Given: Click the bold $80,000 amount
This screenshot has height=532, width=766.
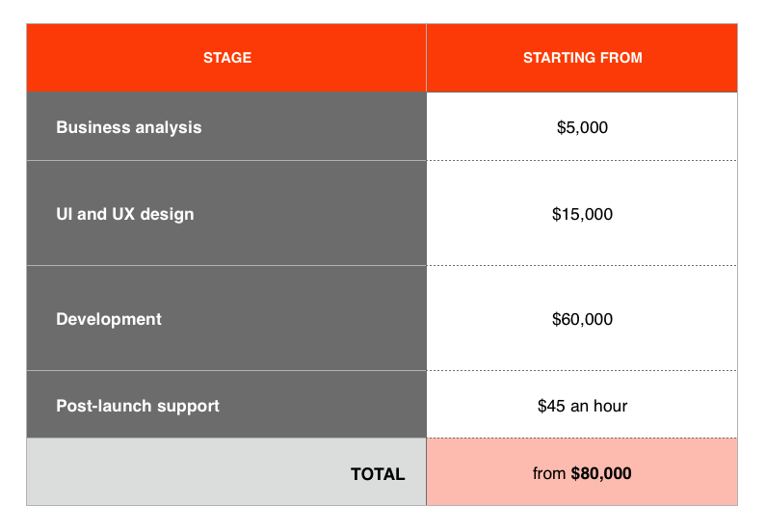Looking at the screenshot, I should tap(601, 473).
